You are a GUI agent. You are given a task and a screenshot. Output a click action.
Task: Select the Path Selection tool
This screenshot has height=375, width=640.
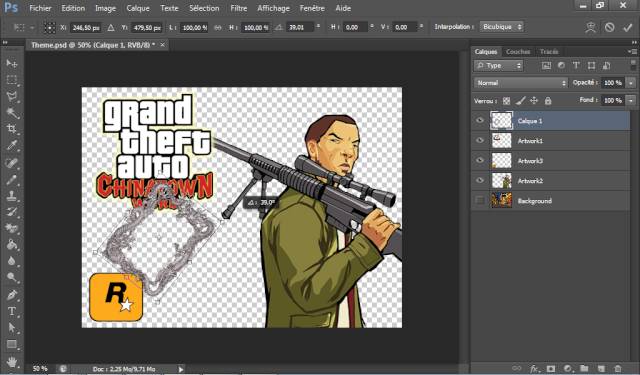[x=12, y=327]
